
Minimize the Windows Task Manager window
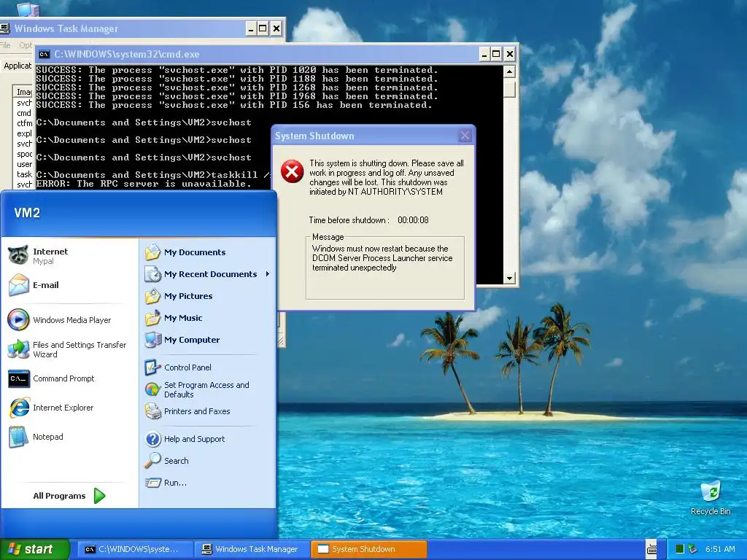click(x=251, y=28)
